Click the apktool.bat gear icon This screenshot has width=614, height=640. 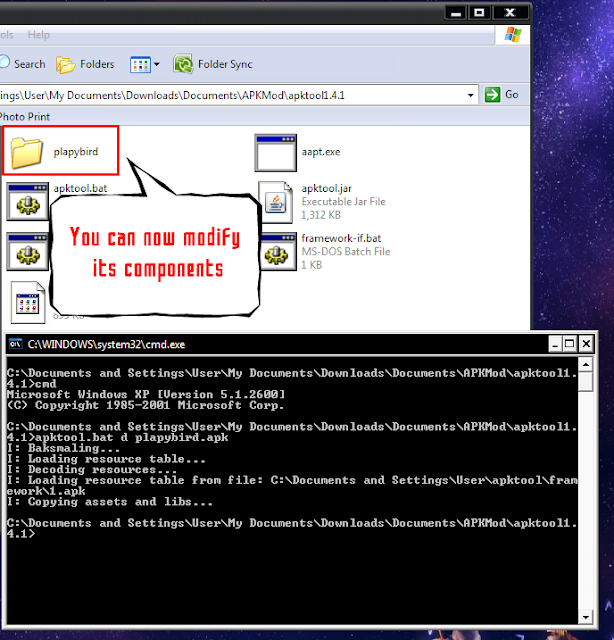coord(28,201)
